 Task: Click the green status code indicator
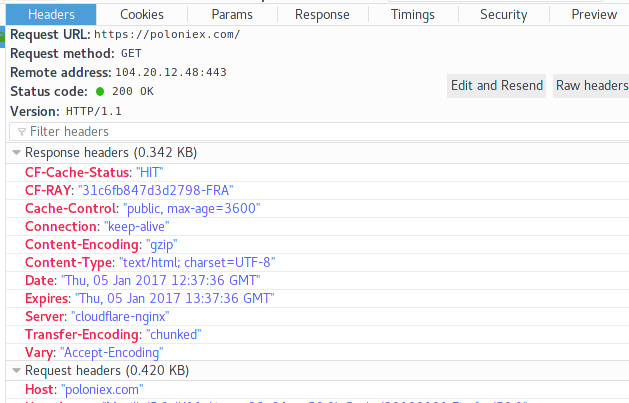click(x=100, y=91)
